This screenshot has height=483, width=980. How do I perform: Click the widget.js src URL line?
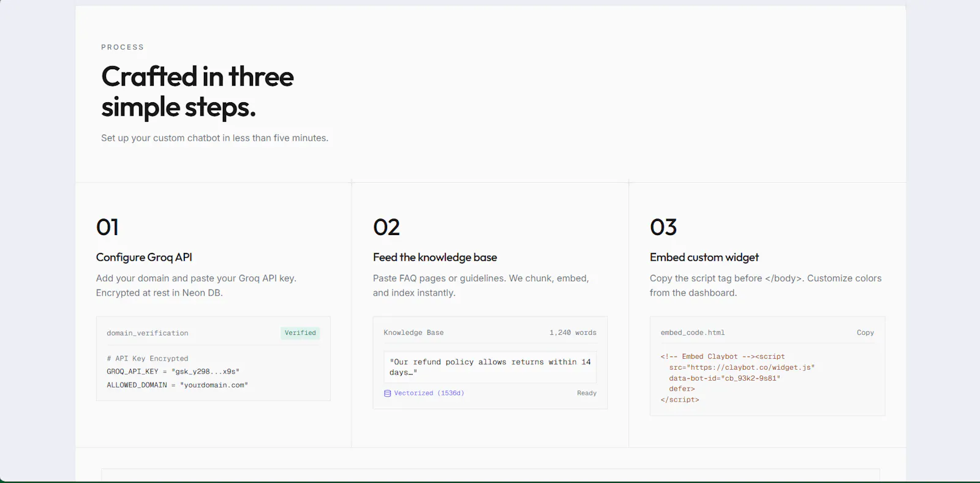742,368
